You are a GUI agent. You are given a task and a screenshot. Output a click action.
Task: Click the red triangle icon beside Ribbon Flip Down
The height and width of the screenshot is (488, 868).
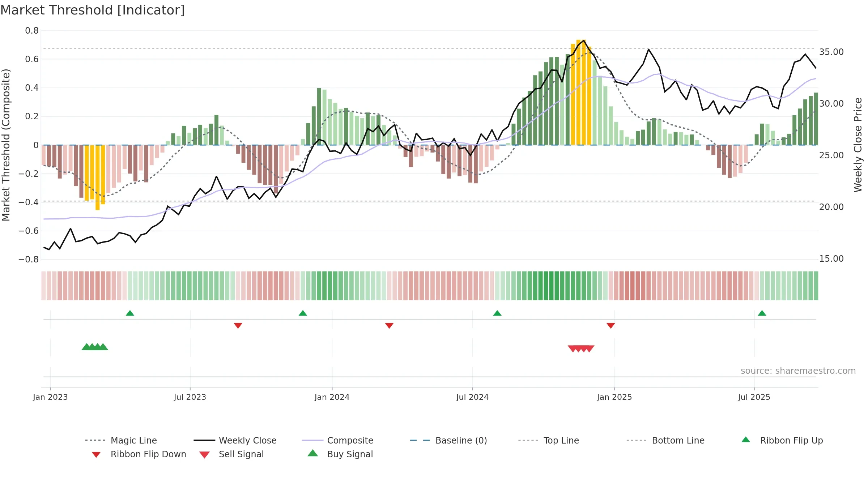(x=96, y=455)
